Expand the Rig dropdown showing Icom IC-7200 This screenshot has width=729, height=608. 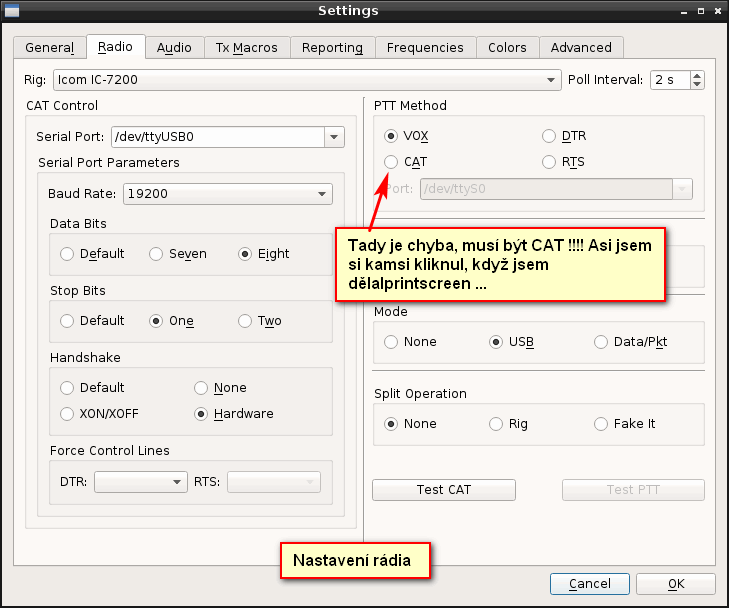point(552,80)
